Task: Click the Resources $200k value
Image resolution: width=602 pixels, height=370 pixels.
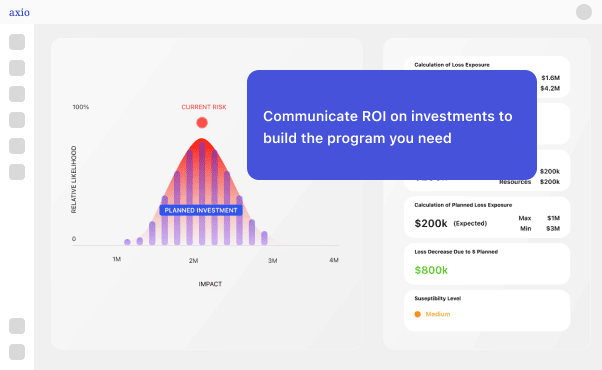Action: point(550,182)
